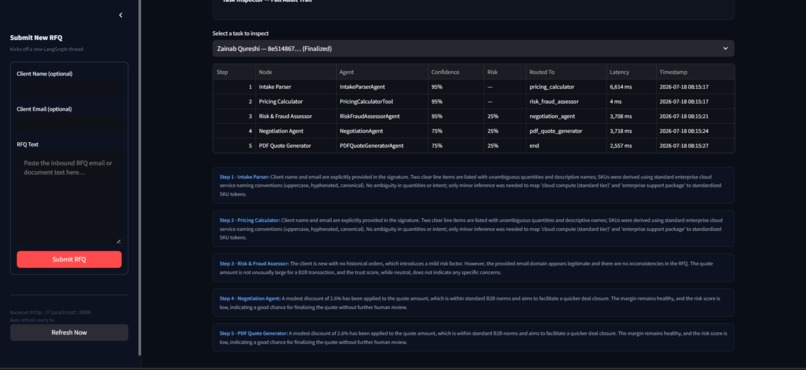Click the NegotiationAgent agent cell

[382, 131]
